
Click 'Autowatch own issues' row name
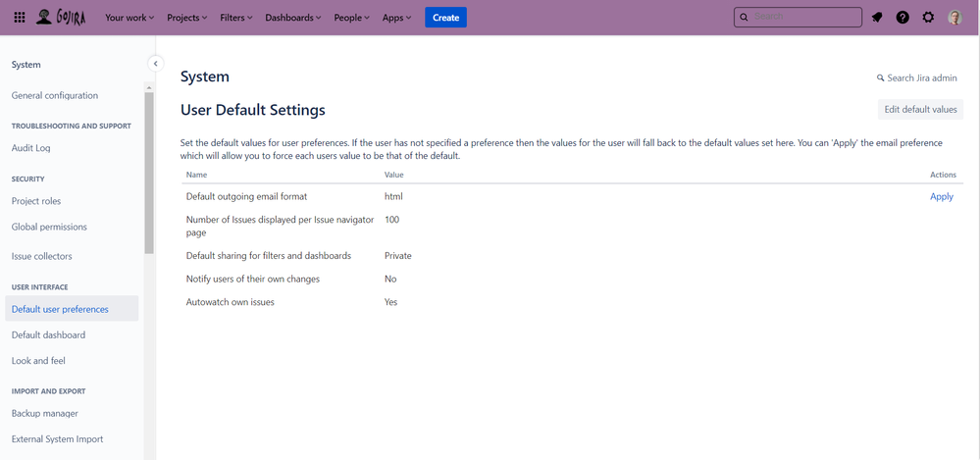231,302
